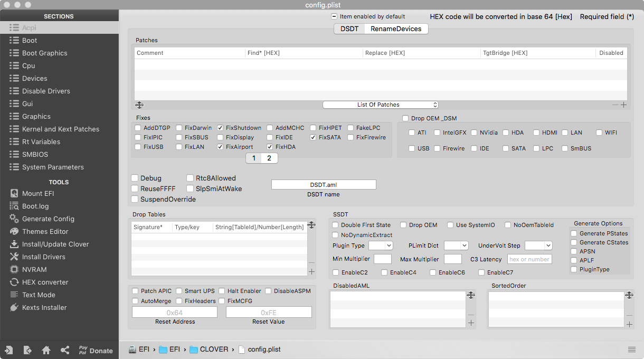Open the Boot.log viewer icon
644x359 pixels.
coord(14,206)
